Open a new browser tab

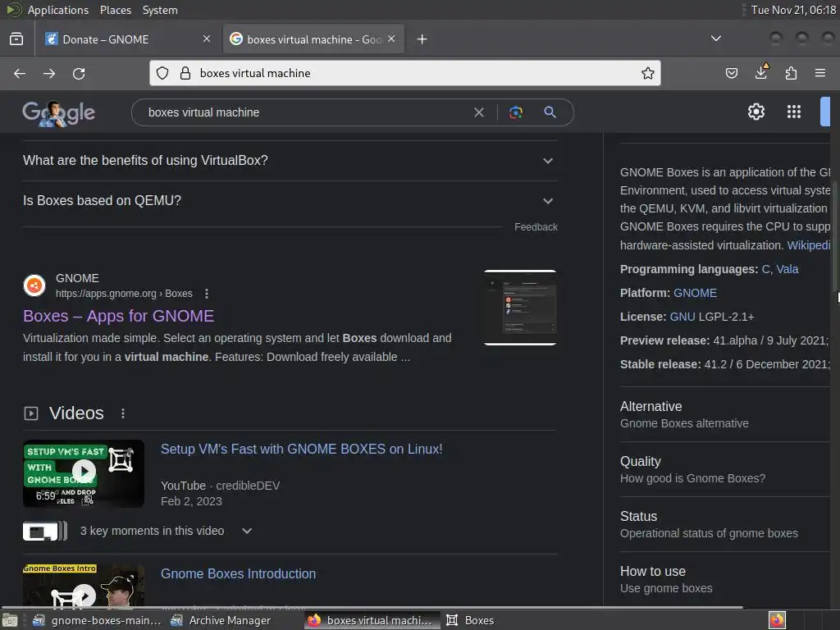pyautogui.click(x=422, y=39)
